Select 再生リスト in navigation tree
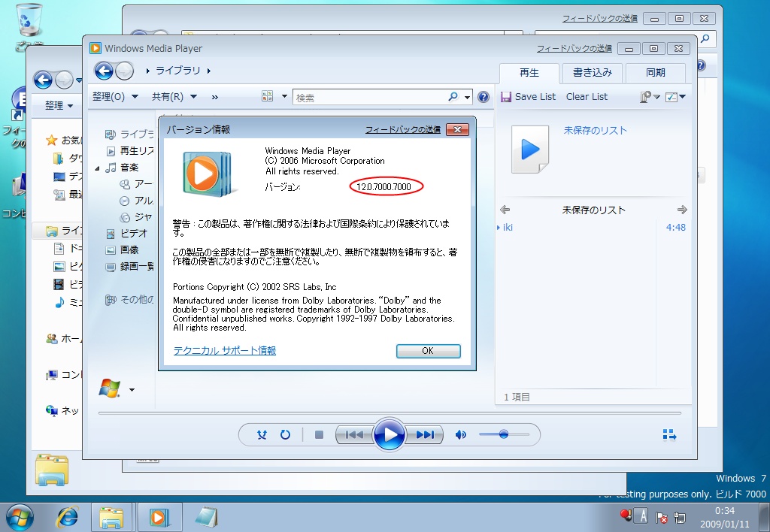 [x=130, y=151]
